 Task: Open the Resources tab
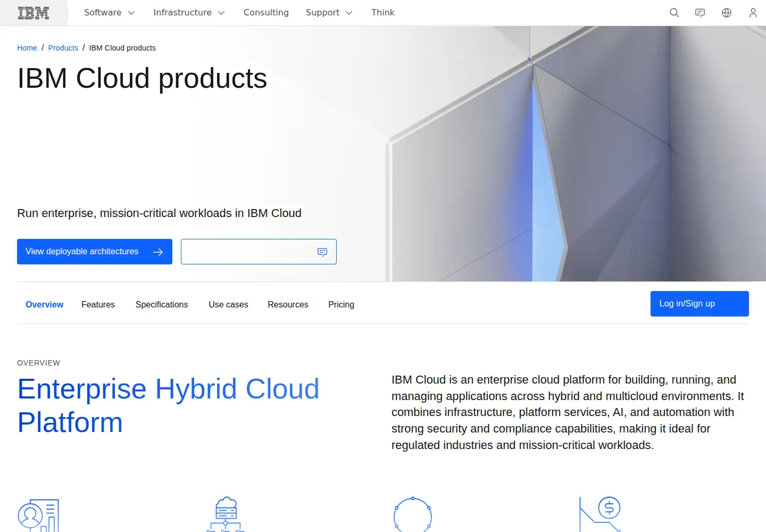pyautogui.click(x=288, y=304)
